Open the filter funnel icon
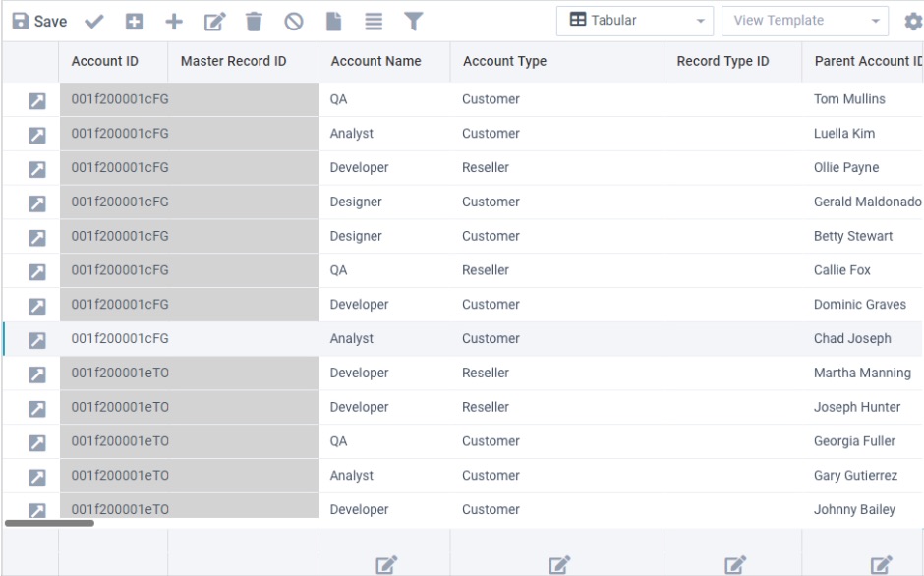The width and height of the screenshot is (924, 576). (x=414, y=21)
